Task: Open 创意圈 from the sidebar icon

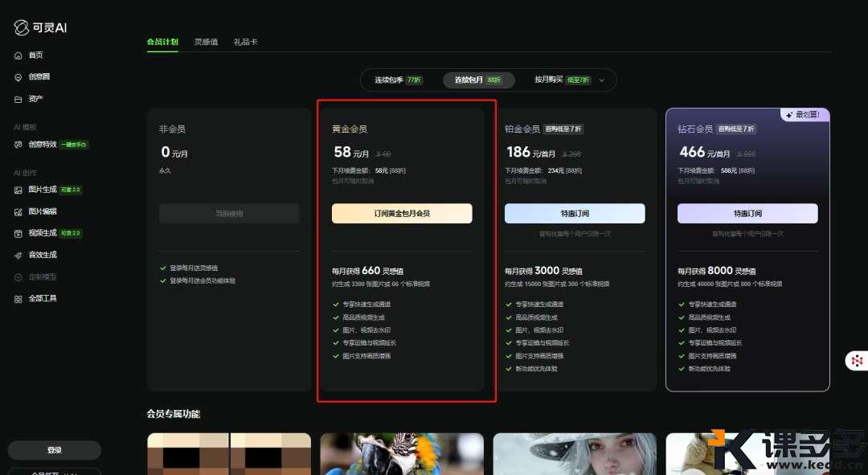Action: click(18, 77)
